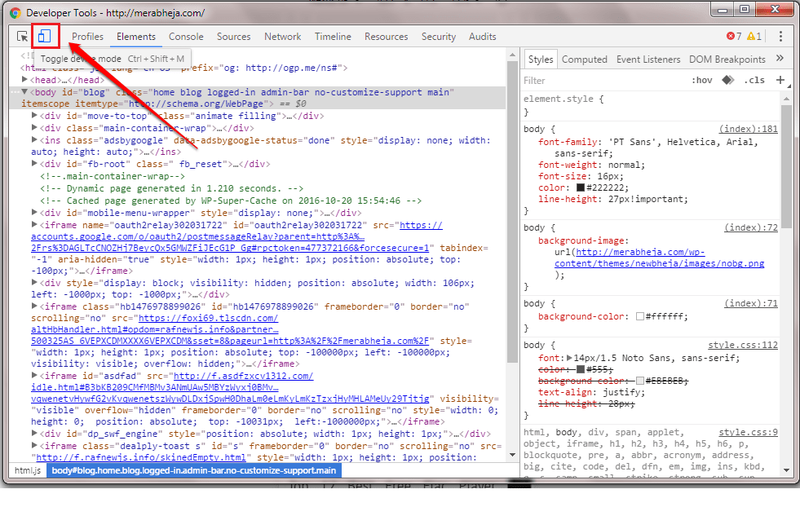The image size is (800, 507).
Task: Open the color format diamond icon
Action: pos(728,80)
